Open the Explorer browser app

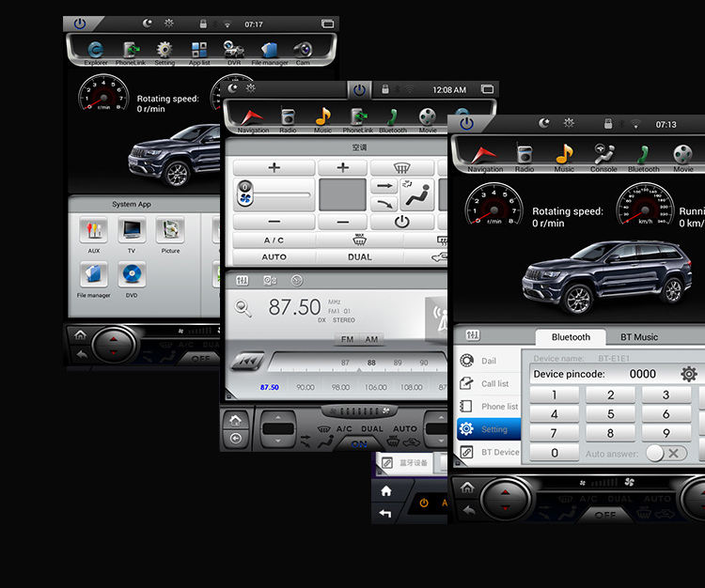click(96, 51)
